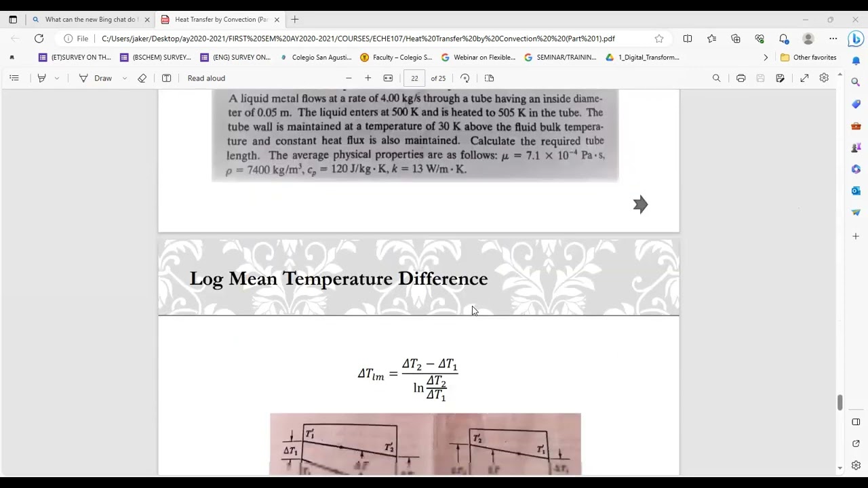The width and height of the screenshot is (868, 488).
Task: Select the Erase tool
Action: (x=142, y=78)
